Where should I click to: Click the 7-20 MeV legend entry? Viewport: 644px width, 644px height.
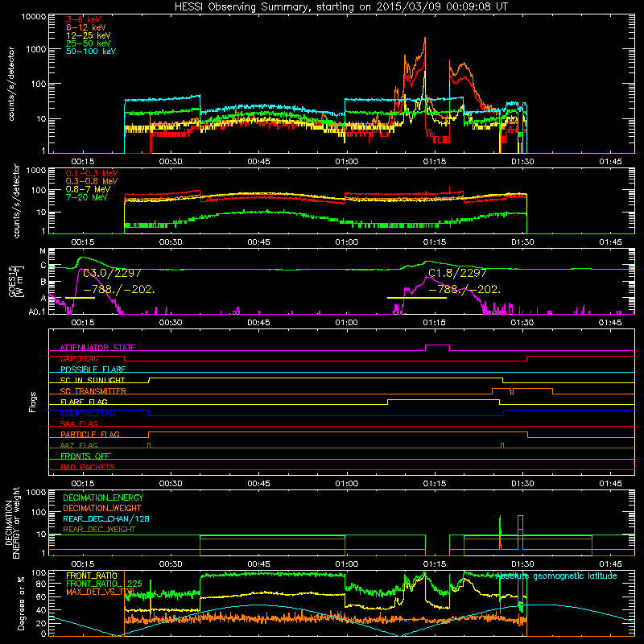tap(87, 197)
